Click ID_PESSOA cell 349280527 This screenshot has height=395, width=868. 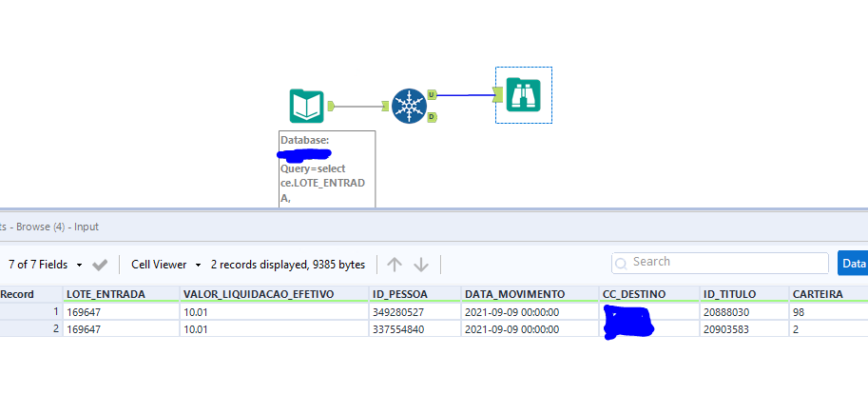[415, 312]
